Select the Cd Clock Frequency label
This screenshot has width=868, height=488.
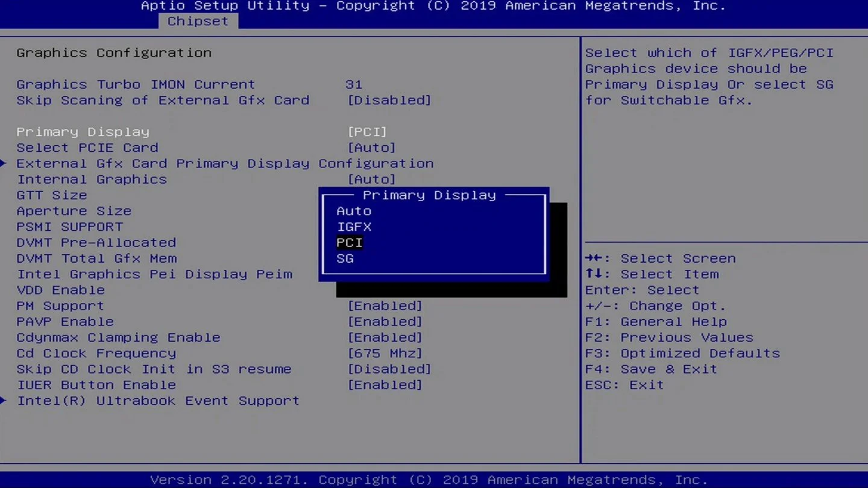click(x=96, y=353)
